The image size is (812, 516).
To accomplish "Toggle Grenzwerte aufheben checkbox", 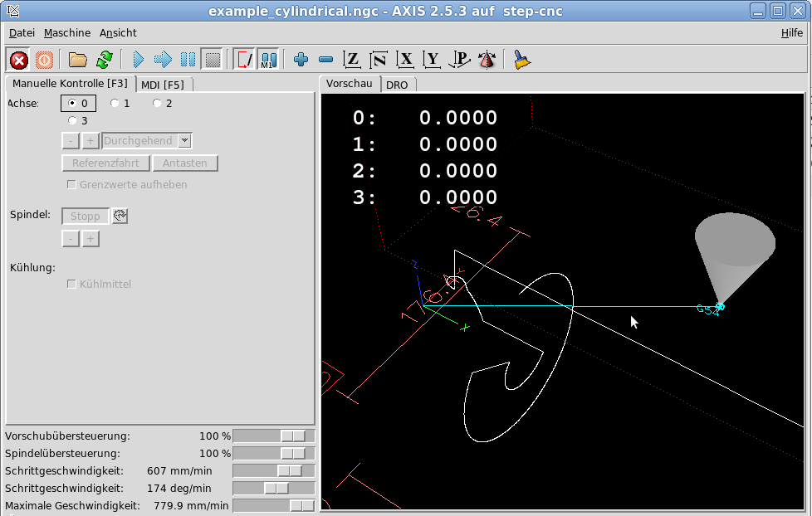I will (72, 185).
